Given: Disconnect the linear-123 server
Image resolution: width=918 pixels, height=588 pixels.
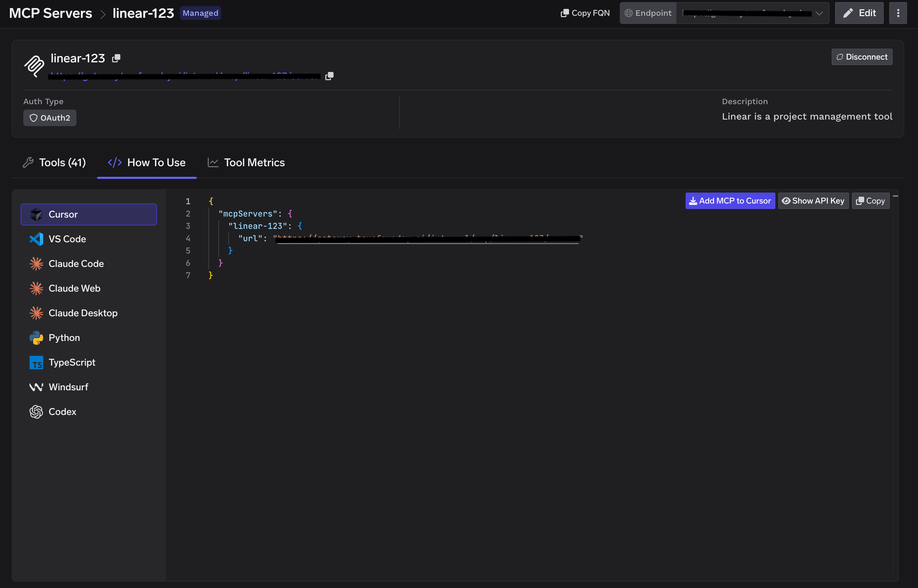Looking at the screenshot, I should (x=862, y=57).
